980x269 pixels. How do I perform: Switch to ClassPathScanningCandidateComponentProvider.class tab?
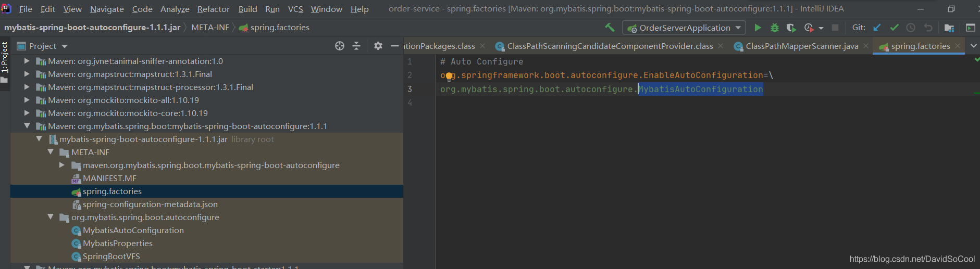coord(610,46)
